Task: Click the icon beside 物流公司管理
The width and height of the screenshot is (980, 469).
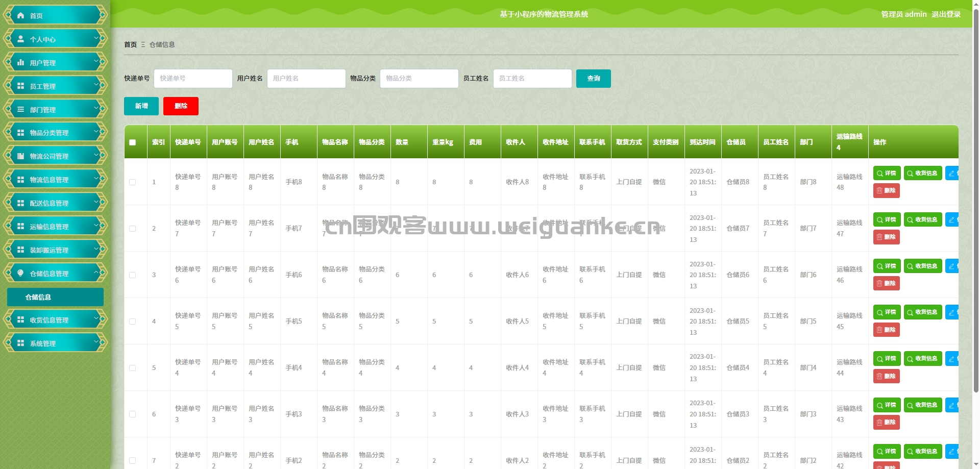Action: click(x=20, y=156)
